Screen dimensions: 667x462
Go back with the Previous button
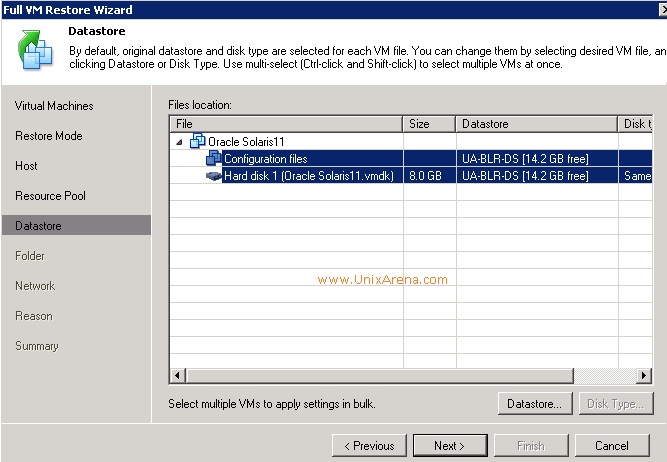pyautogui.click(x=369, y=445)
